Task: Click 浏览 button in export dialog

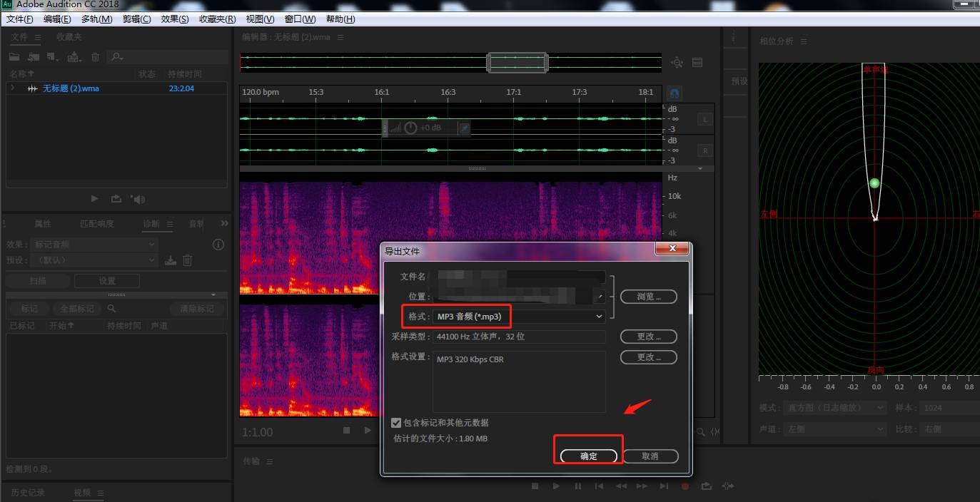Action: [649, 297]
